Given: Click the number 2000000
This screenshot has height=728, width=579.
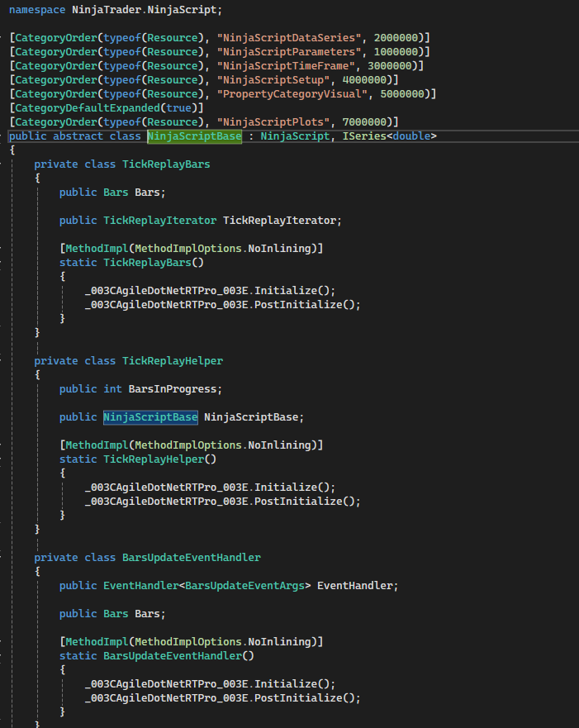Looking at the screenshot, I should click(x=396, y=38).
